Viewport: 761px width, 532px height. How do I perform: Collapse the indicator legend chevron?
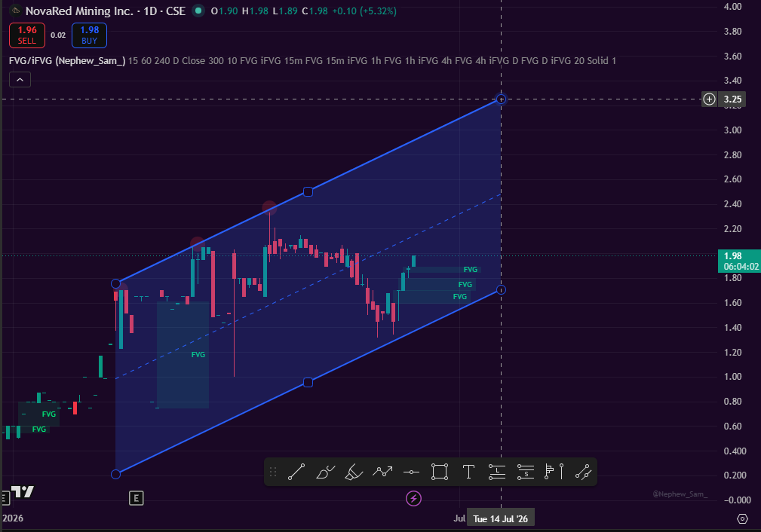pos(20,80)
